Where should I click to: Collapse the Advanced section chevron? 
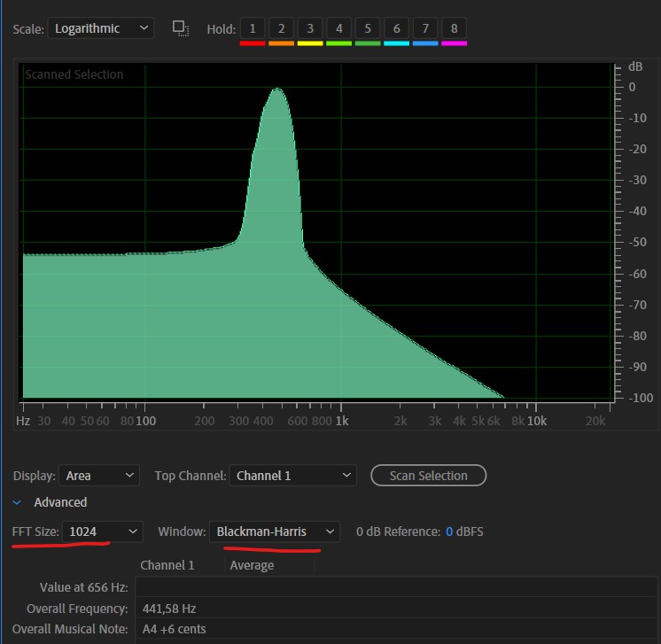[x=17, y=502]
